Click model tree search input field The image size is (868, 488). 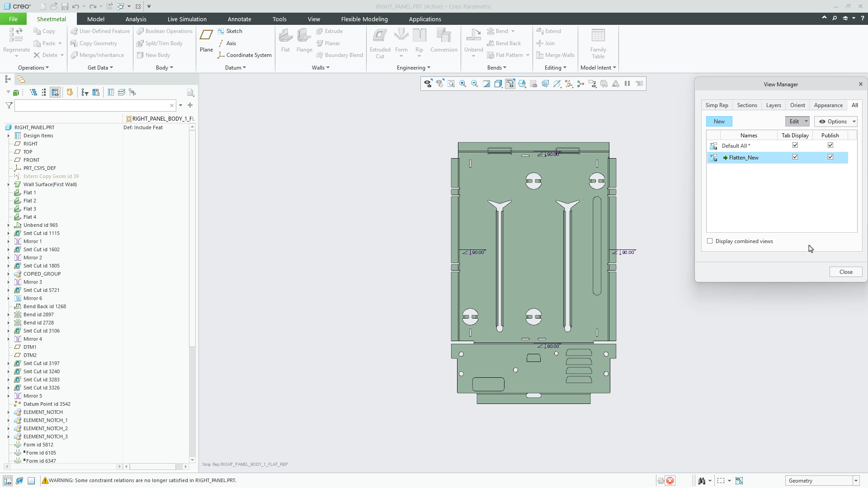coord(95,105)
